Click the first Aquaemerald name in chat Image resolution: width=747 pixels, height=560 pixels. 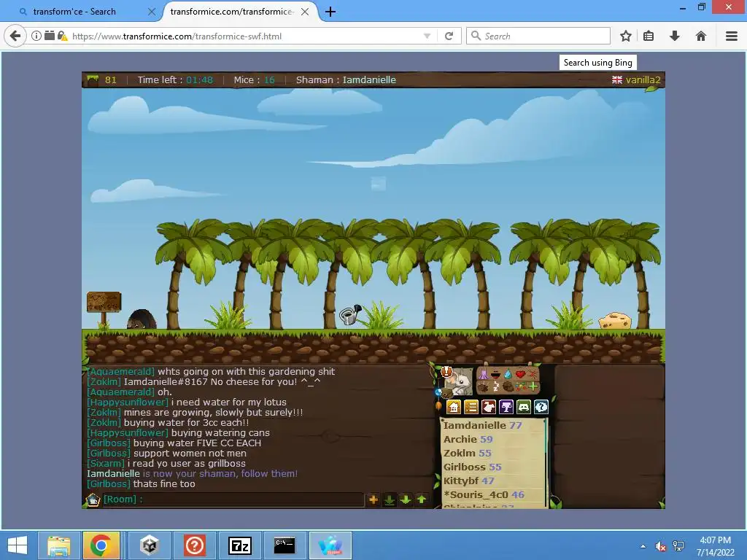(x=120, y=371)
